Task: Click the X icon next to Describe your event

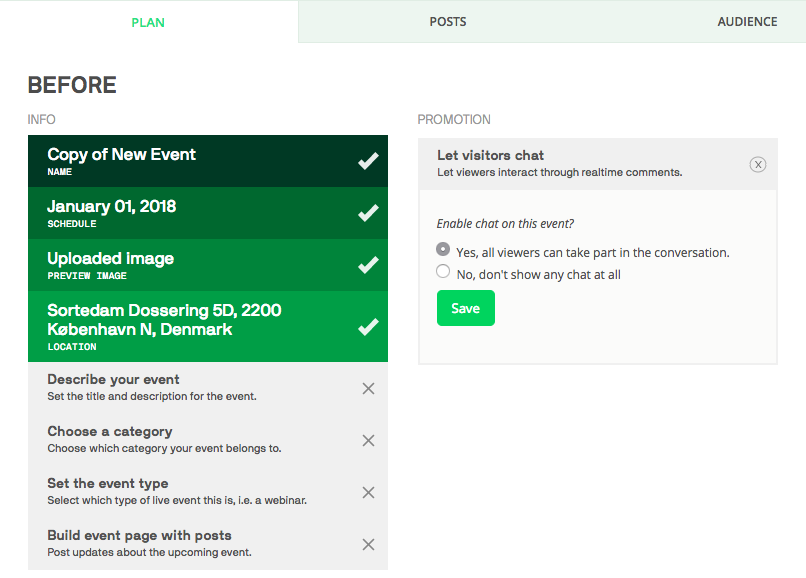Action: point(368,388)
